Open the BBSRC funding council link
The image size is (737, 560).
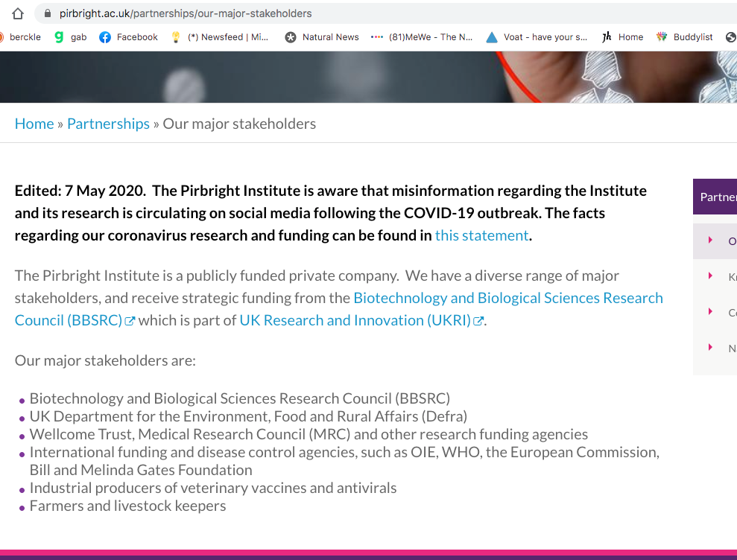[x=338, y=309]
